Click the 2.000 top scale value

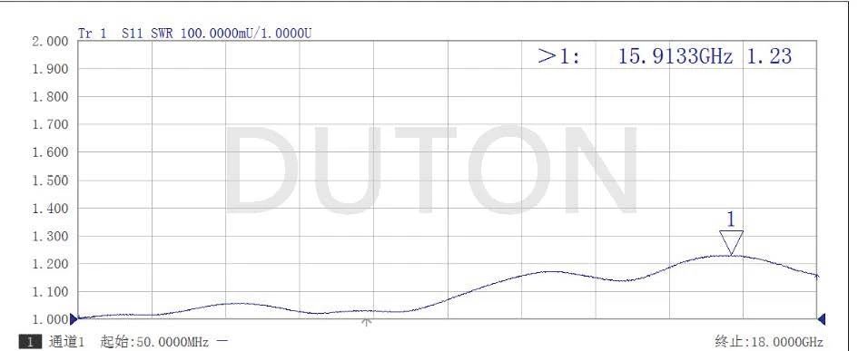(x=50, y=42)
